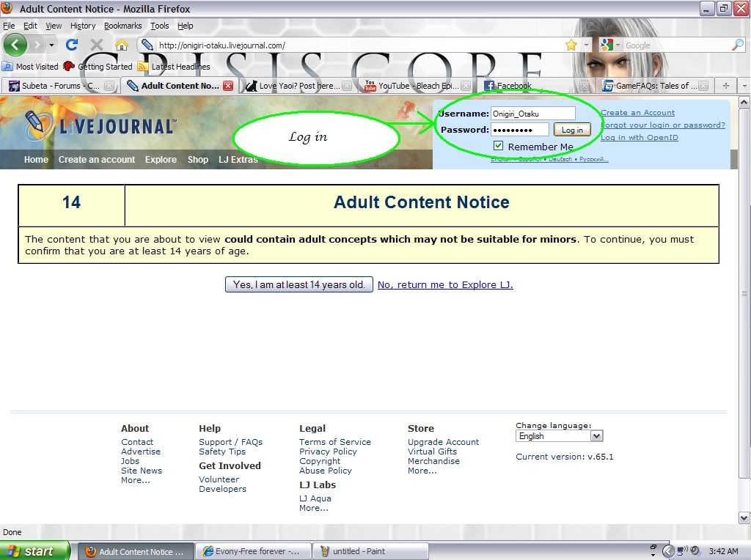Click the LiveJournal logo
The height and width of the screenshot is (560, 751).
pyautogui.click(x=100, y=125)
